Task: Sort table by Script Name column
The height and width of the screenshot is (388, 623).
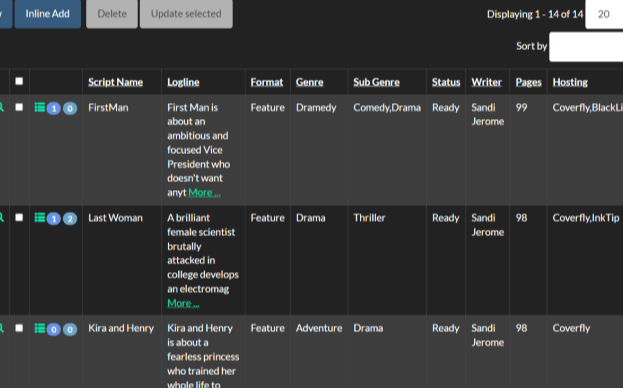Action: [x=115, y=82]
